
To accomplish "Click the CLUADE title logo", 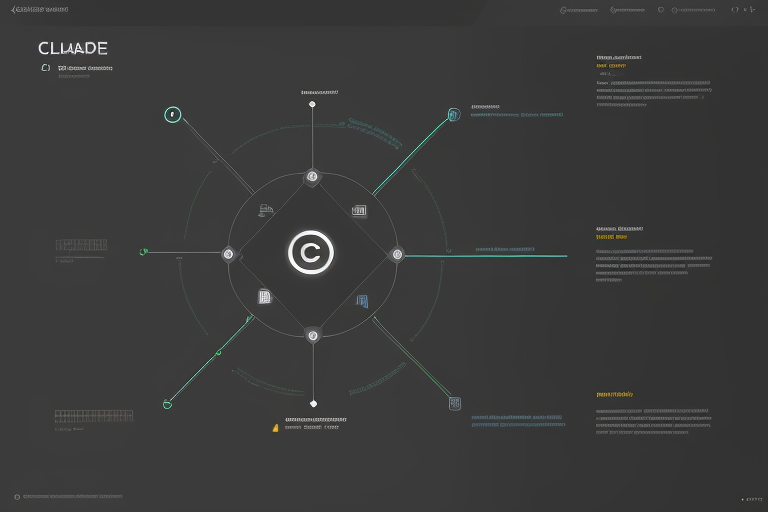I will tap(72, 48).
